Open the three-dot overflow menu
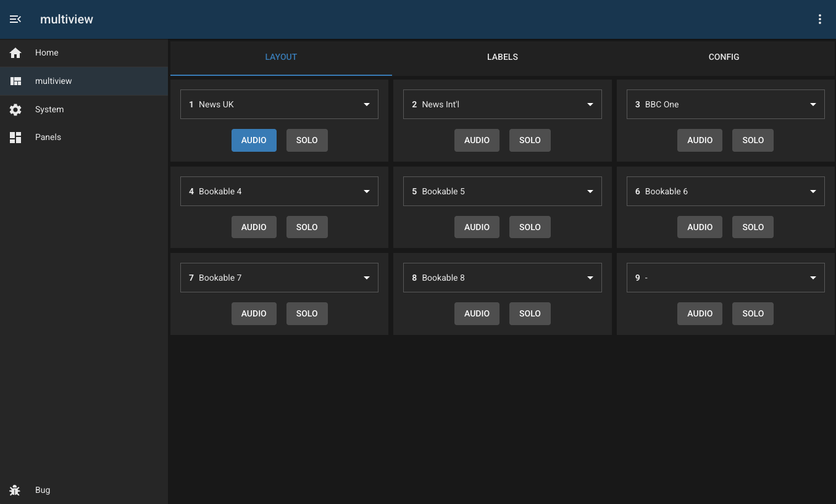Viewport: 836px width, 504px height. [x=819, y=19]
